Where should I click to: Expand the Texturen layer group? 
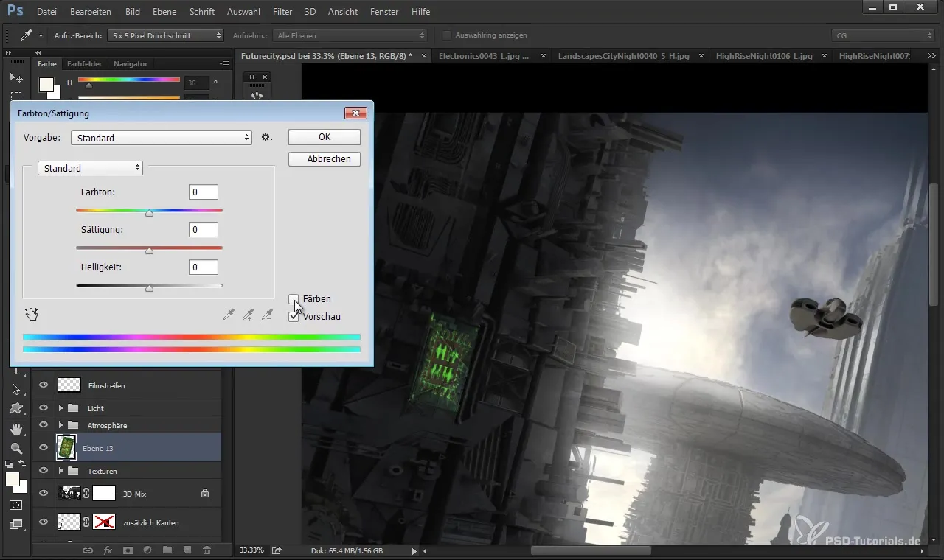[x=61, y=470]
